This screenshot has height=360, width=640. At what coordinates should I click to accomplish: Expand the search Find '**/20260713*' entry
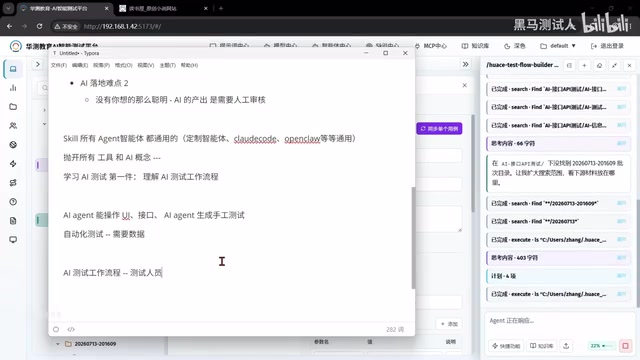[558, 221]
